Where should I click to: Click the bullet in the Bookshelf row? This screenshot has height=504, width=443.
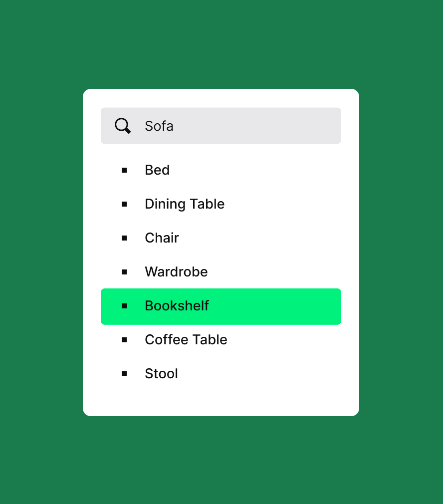124,306
